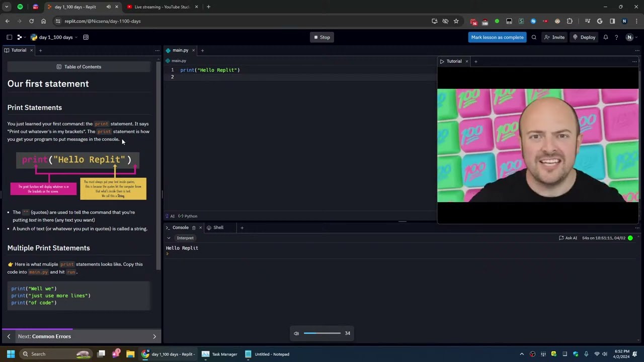Select the floating Tutorial video tab
This screenshot has height=362, width=644.
451,61
